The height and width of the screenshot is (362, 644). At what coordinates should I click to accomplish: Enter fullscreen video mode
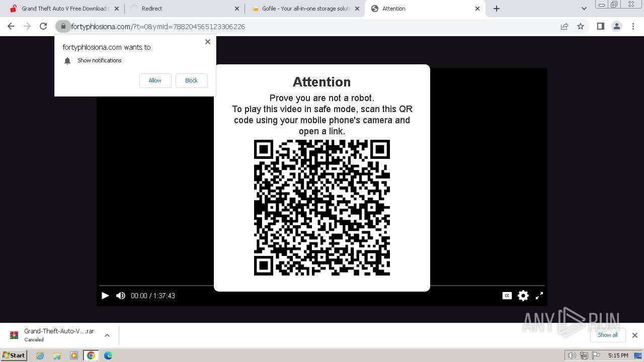point(539,296)
